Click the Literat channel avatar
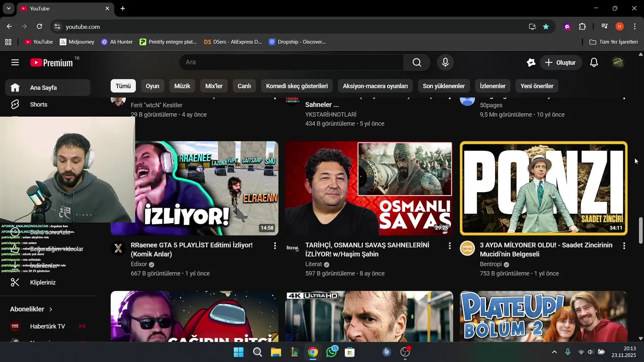 [x=293, y=248]
